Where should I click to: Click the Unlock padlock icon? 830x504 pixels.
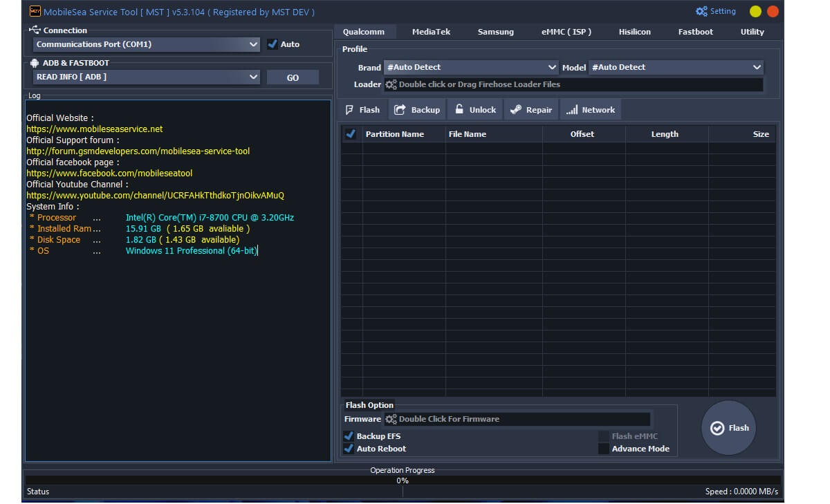[459, 109]
